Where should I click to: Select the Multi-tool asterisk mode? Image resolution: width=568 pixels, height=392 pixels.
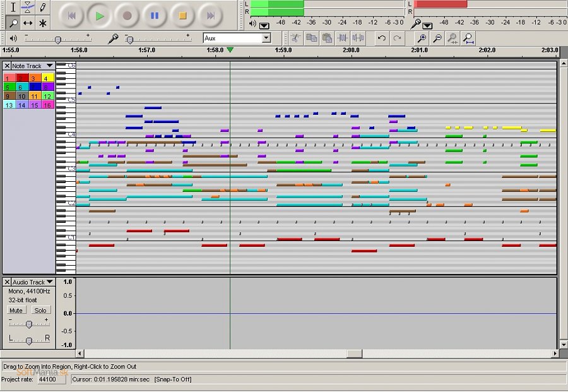[x=43, y=23]
